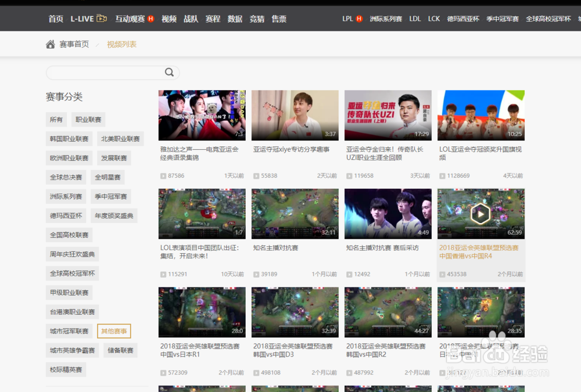The width and height of the screenshot is (581, 392).
Task: Filter by 职业联赛 category
Action: click(x=88, y=119)
